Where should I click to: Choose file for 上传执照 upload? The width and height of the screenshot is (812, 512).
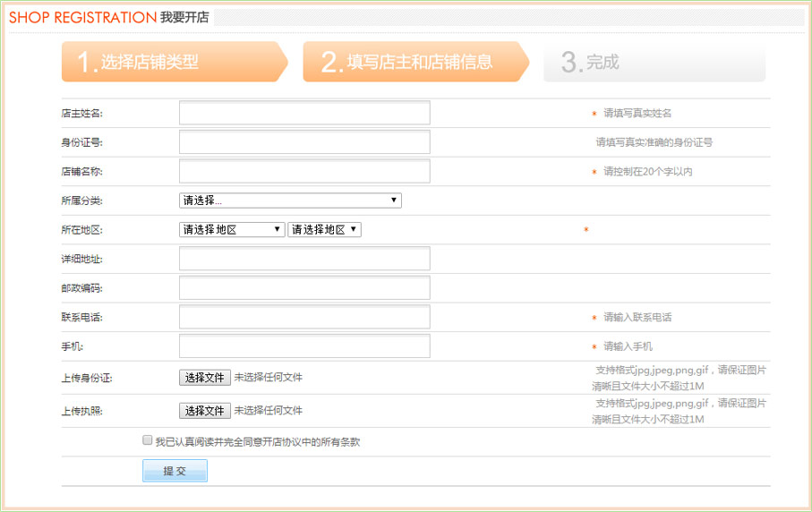205,411
